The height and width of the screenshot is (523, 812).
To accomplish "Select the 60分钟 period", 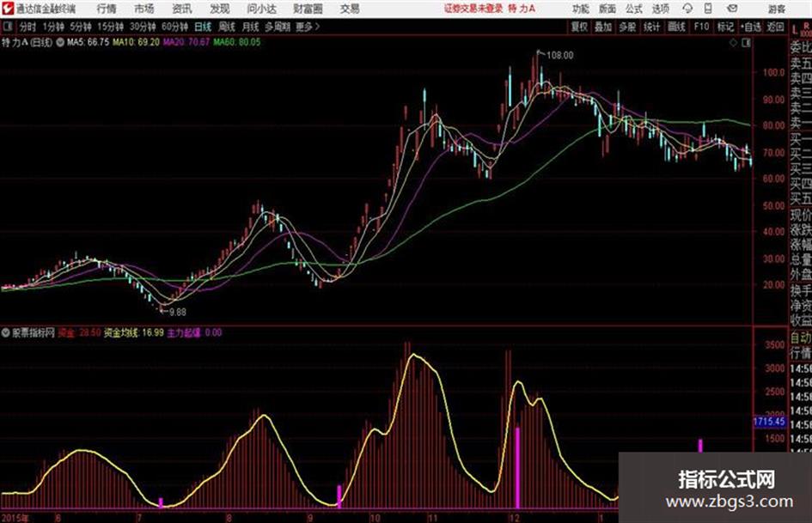I will 174,27.
